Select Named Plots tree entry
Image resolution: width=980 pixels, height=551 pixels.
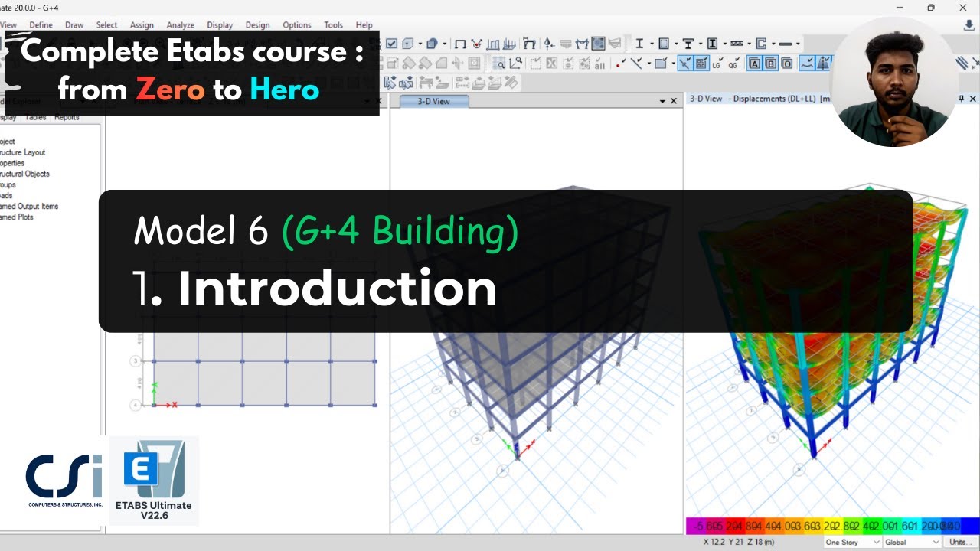click(17, 217)
